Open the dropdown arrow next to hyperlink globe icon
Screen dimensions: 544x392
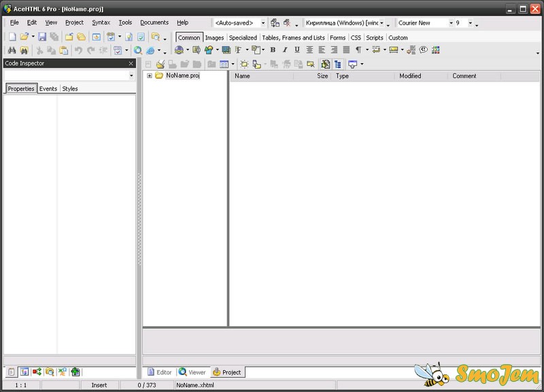(x=188, y=50)
